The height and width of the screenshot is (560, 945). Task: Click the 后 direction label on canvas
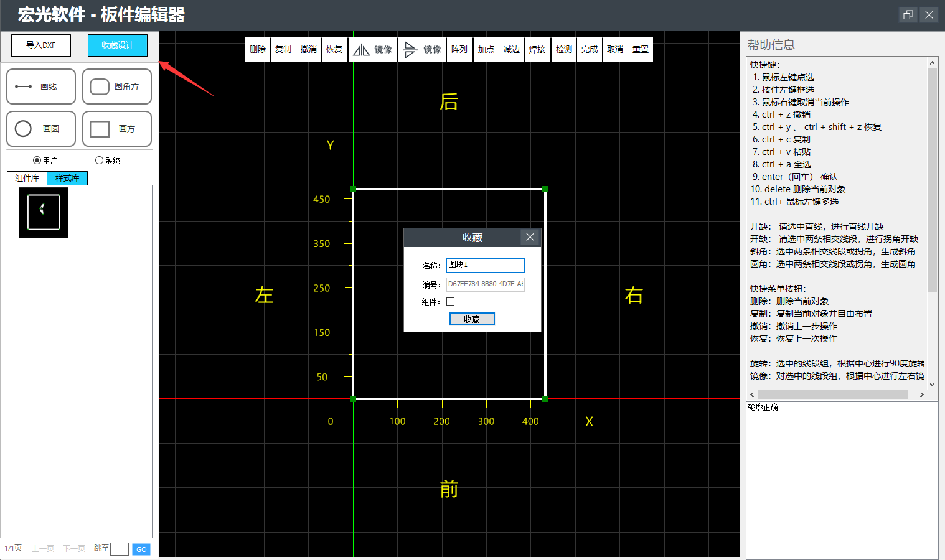(449, 101)
